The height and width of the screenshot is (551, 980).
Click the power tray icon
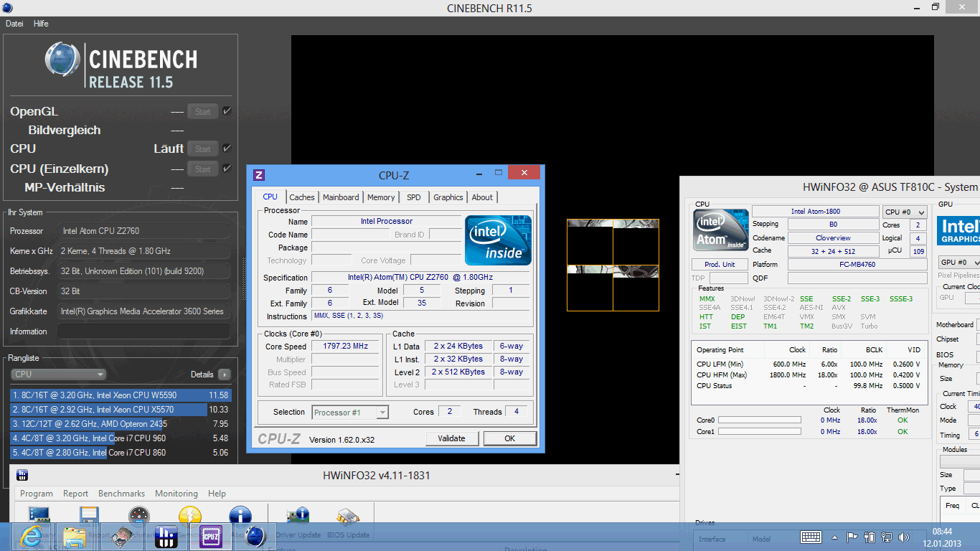pyautogui.click(x=870, y=537)
